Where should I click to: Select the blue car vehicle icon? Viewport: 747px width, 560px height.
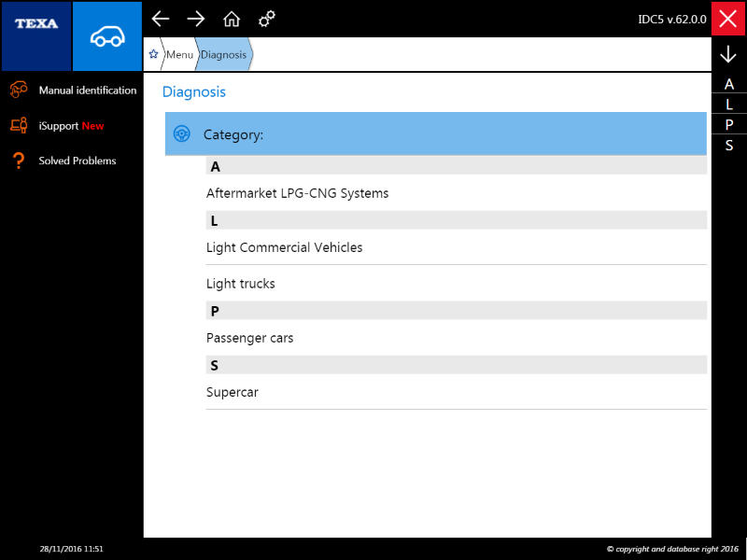pyautogui.click(x=107, y=36)
